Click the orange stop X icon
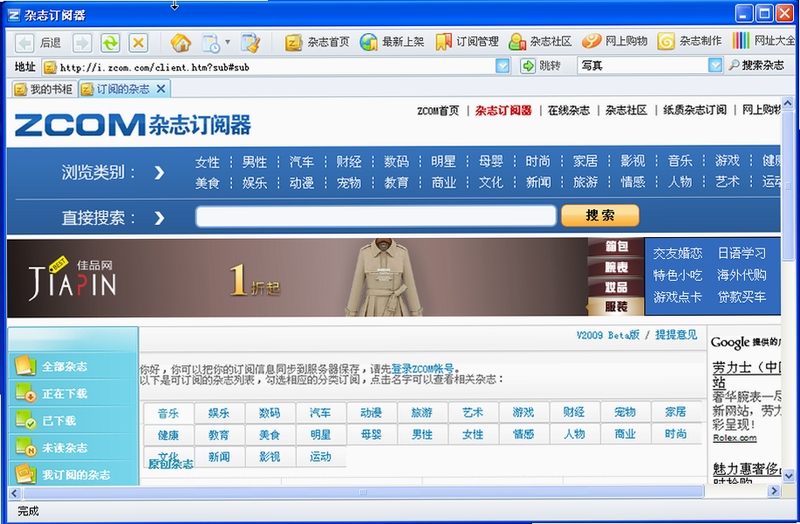This screenshot has width=800, height=524. (138, 43)
